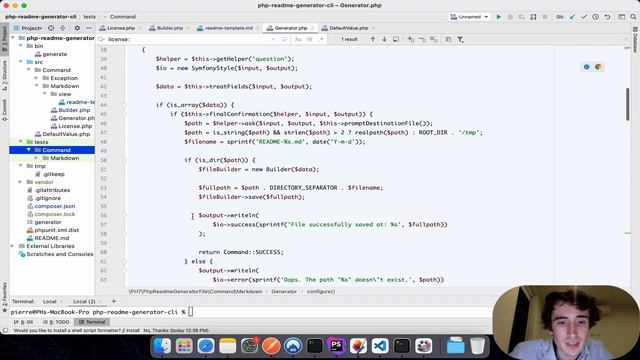Open Finder from the Dock
The width and height of the screenshot is (640, 360).
tap(162, 346)
